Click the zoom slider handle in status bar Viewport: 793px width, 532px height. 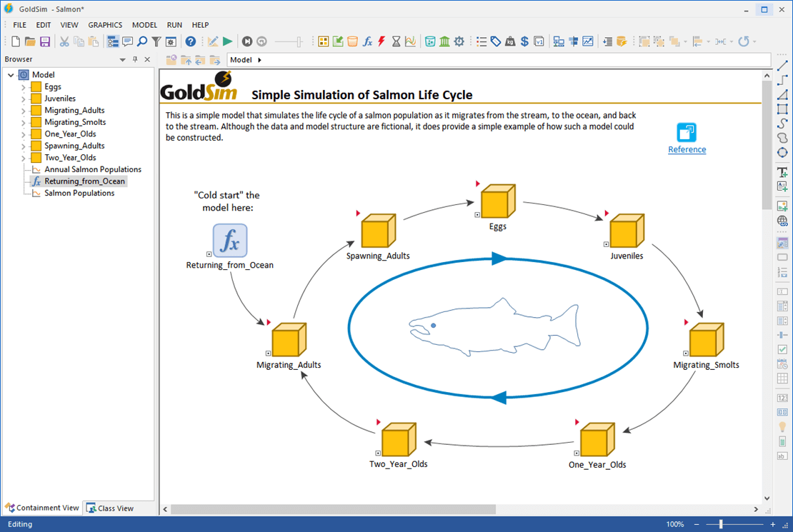pos(721,524)
